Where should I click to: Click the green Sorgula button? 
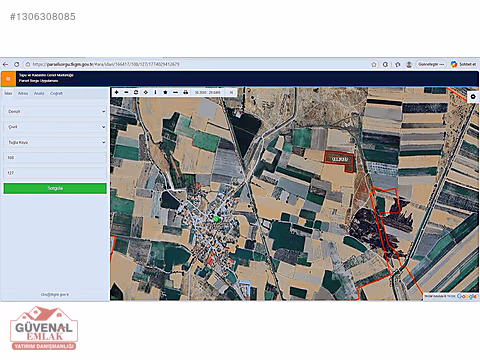[x=55, y=188]
